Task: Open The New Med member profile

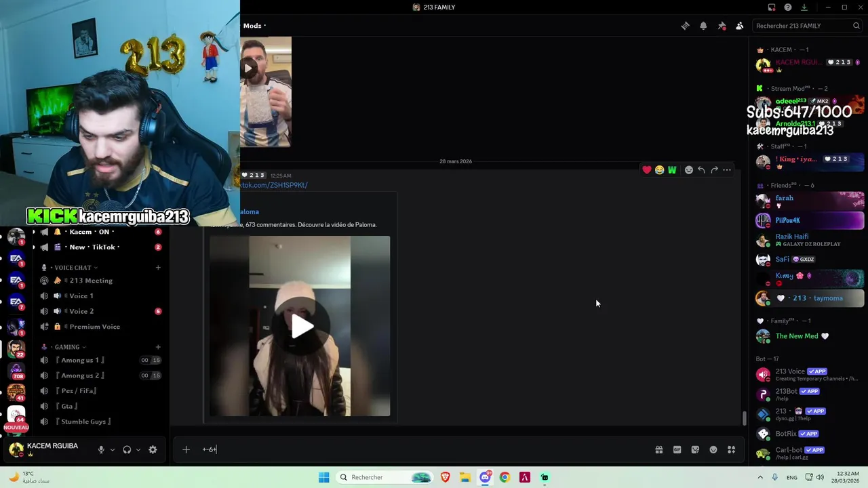Action: (x=810, y=336)
